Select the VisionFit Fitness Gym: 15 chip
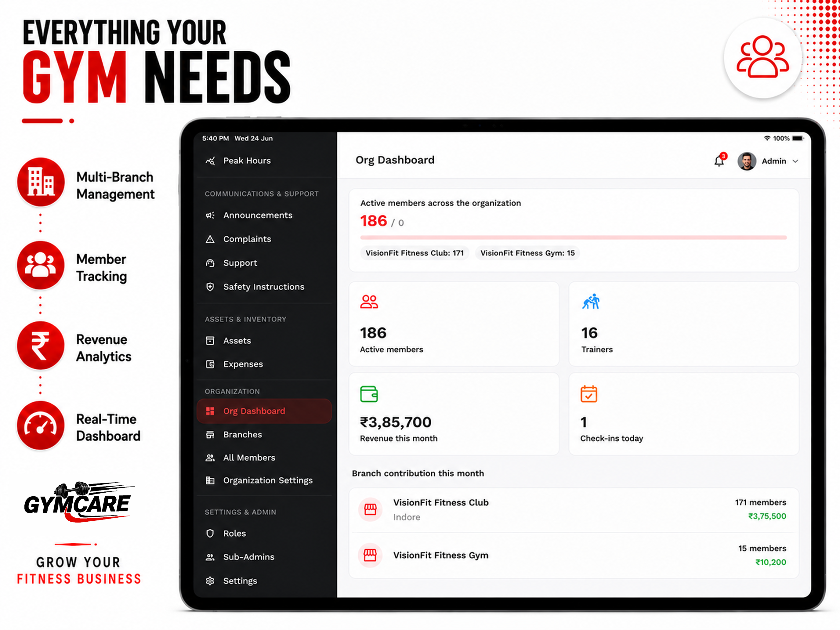 [x=527, y=253]
